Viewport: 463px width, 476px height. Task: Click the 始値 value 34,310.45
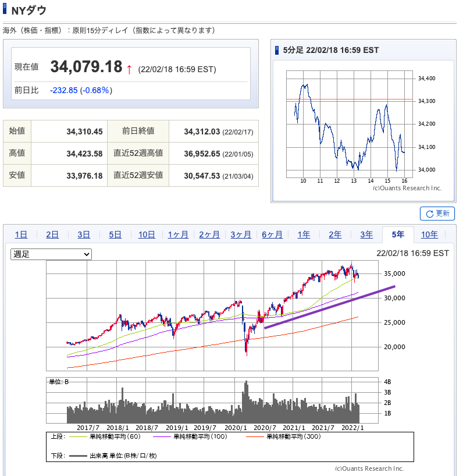85,132
